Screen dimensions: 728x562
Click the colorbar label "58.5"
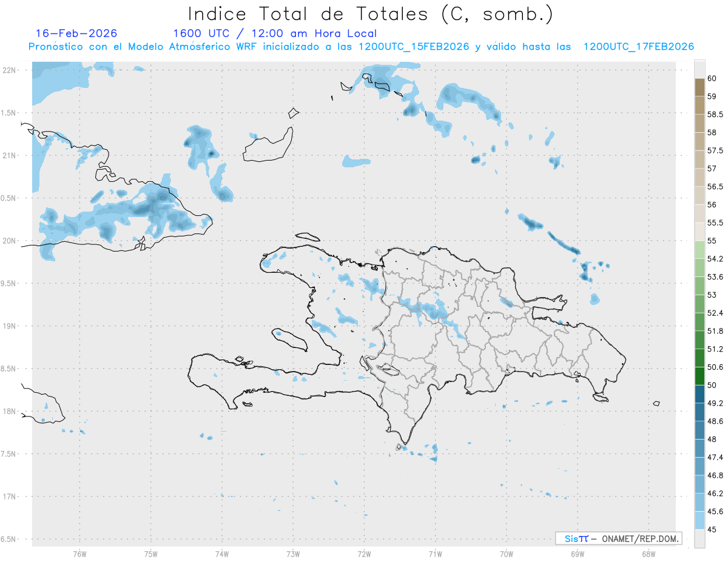pos(715,114)
